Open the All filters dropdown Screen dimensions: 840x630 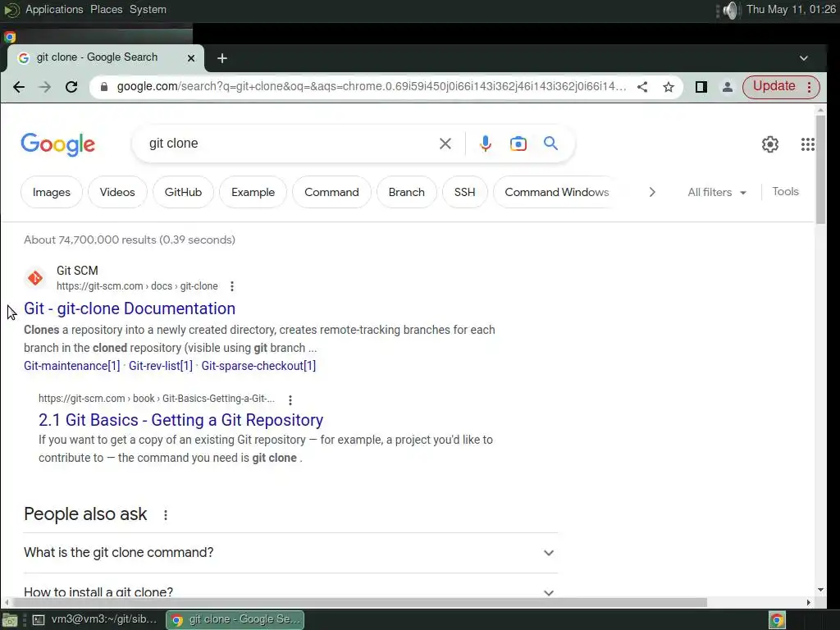pos(717,192)
